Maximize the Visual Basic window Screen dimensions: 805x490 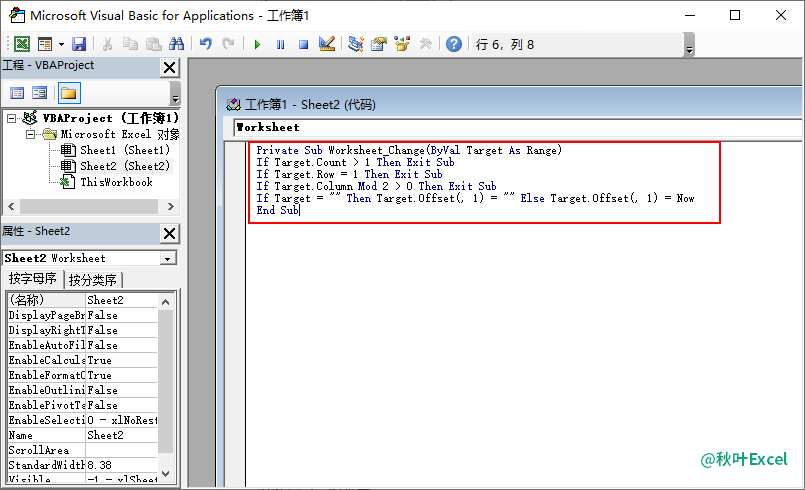click(735, 15)
